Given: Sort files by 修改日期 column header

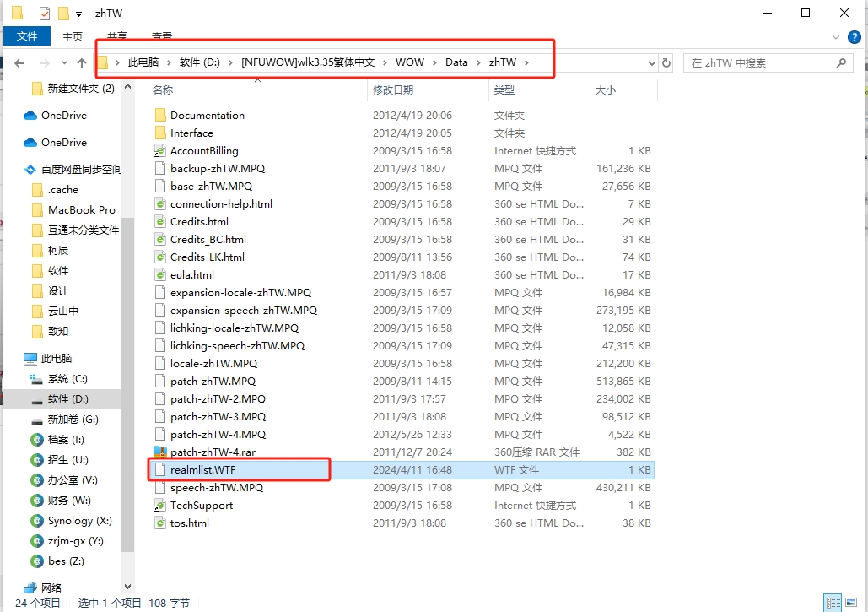Looking at the screenshot, I should click(x=393, y=89).
